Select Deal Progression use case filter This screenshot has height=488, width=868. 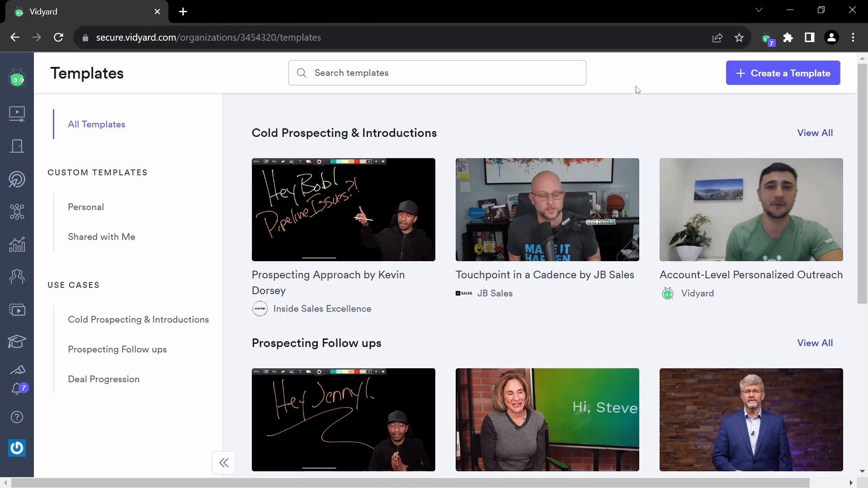(104, 379)
